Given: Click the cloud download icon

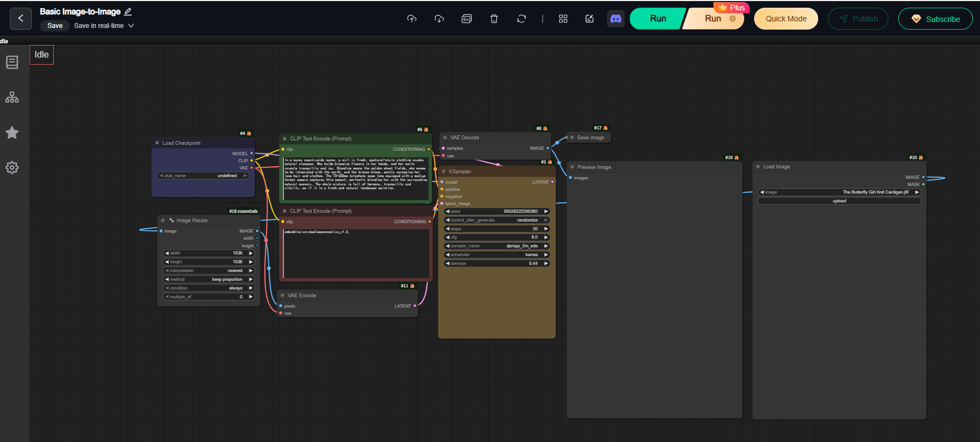Looking at the screenshot, I should pyautogui.click(x=439, y=19).
